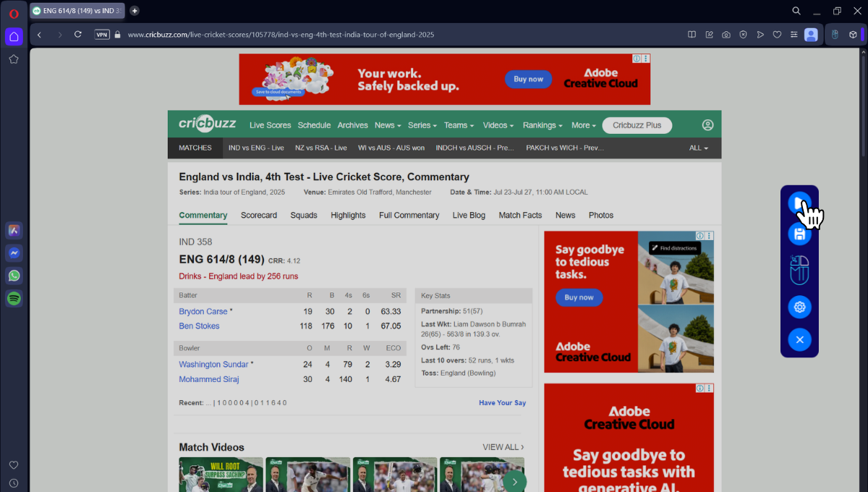
Task: Reload the page with the refresh icon
Action: 78,35
